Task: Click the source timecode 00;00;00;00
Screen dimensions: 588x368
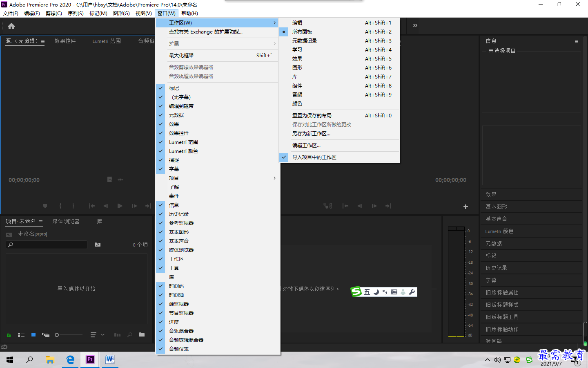Action: point(24,180)
